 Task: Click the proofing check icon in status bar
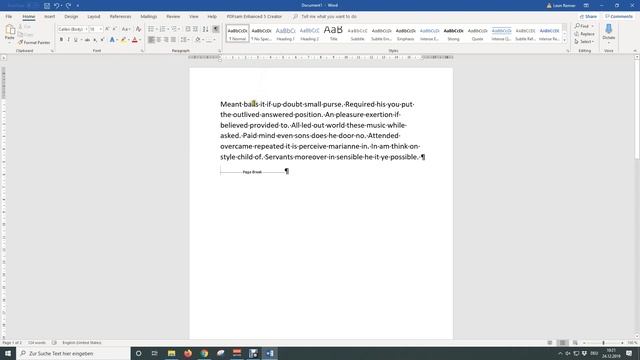[x=54, y=343]
